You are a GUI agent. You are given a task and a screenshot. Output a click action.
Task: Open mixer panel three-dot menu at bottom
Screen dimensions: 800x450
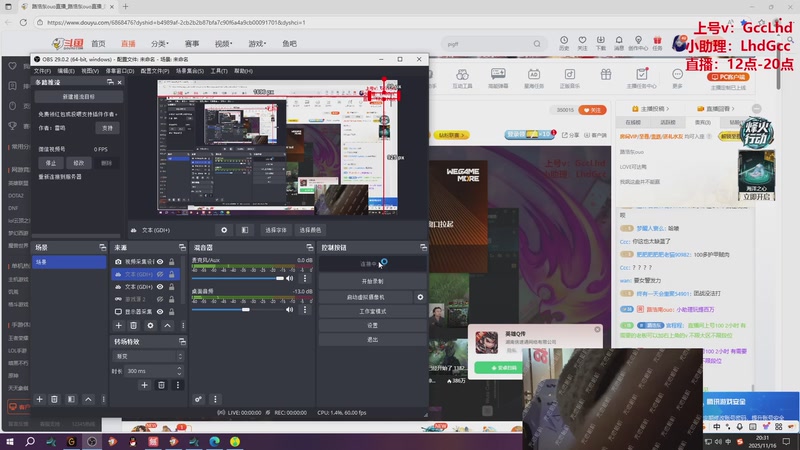click(215, 399)
